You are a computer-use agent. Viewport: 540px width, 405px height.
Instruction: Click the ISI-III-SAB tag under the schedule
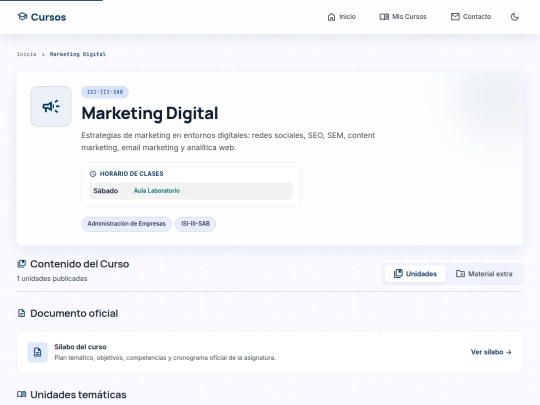coord(195,224)
